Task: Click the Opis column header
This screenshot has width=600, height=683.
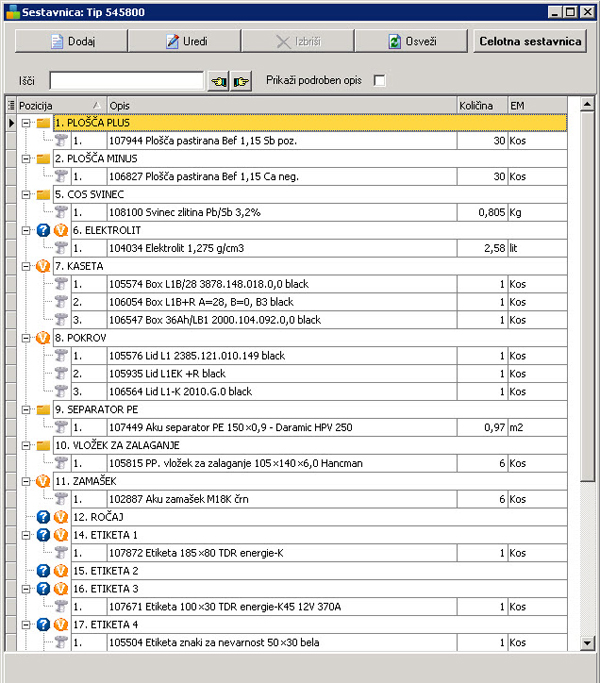Action: click(282, 105)
